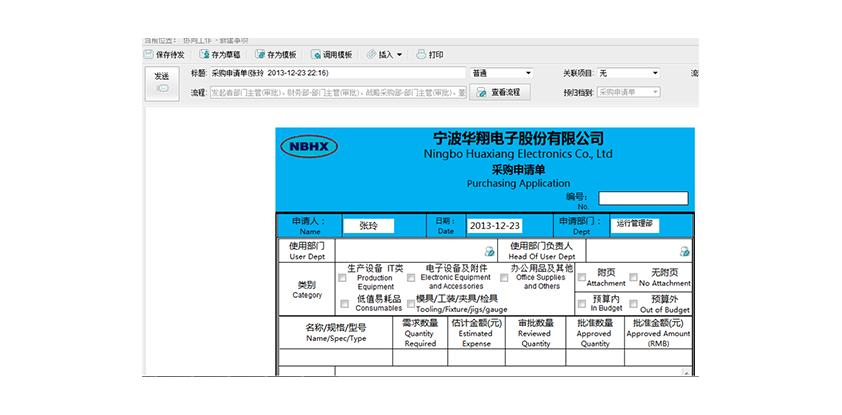Click the 申请人 name field 张玲
Viewport: 842px width, 415px height.
[368, 226]
